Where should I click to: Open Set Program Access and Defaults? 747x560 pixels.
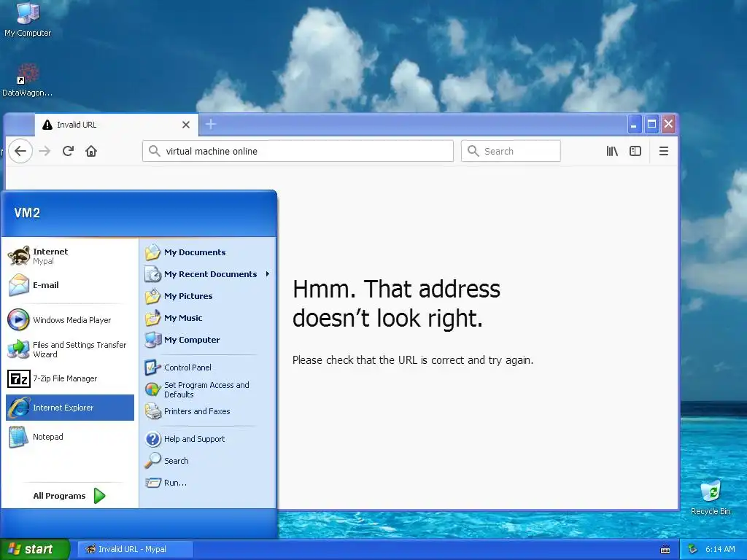(x=207, y=389)
